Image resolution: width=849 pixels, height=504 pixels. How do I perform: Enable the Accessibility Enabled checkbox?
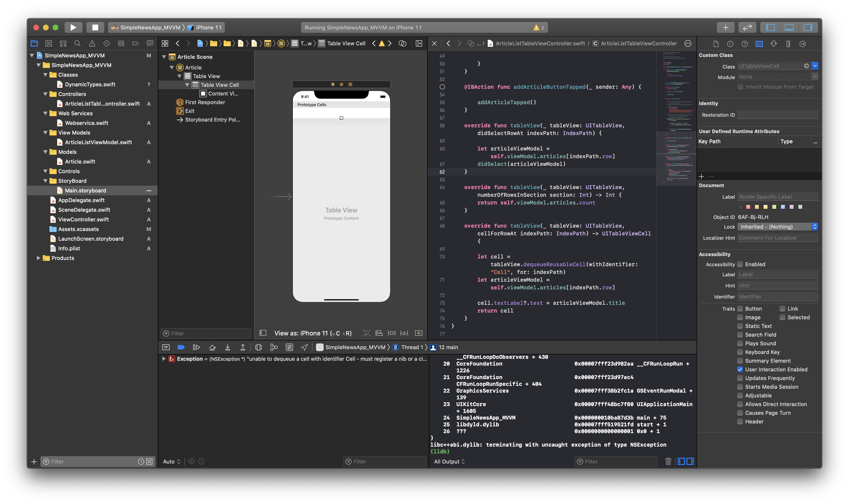(x=740, y=264)
